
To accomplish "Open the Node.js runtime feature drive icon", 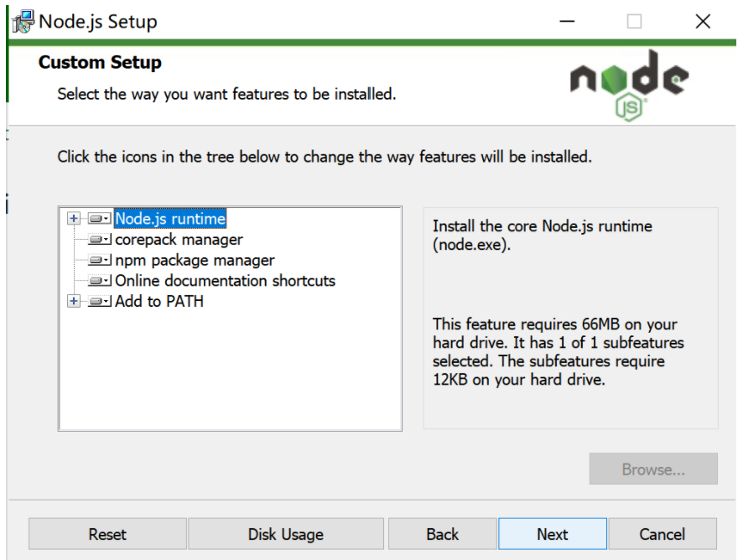I will click(99, 219).
